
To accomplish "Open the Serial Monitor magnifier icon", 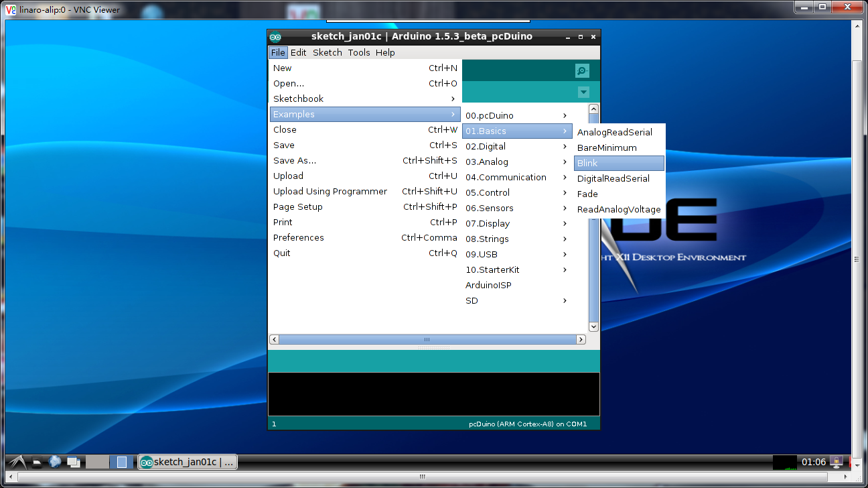I will pos(582,70).
